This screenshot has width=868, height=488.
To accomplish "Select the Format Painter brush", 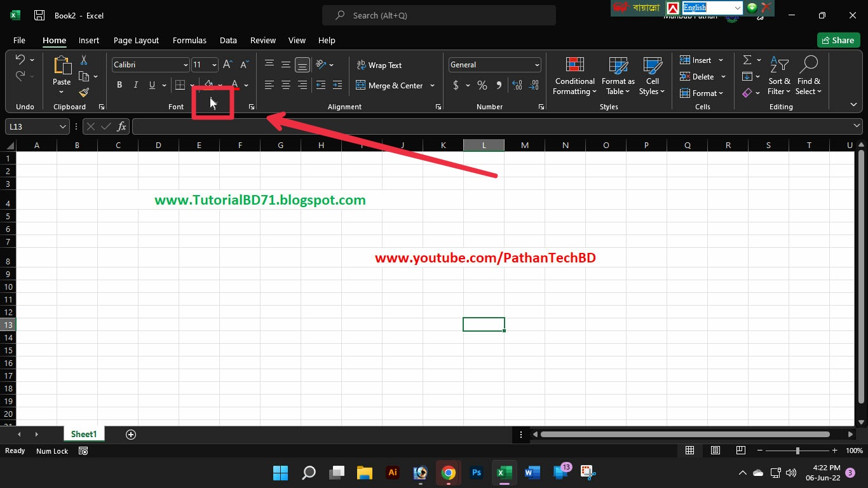I will [84, 93].
